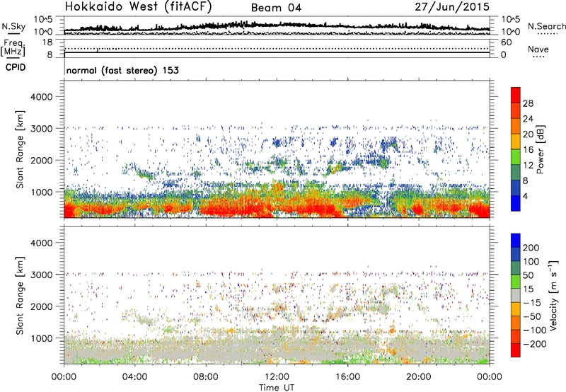Click the 'Freq. [MHz]' label
This screenshot has height=392, width=566.
[x=13, y=48]
